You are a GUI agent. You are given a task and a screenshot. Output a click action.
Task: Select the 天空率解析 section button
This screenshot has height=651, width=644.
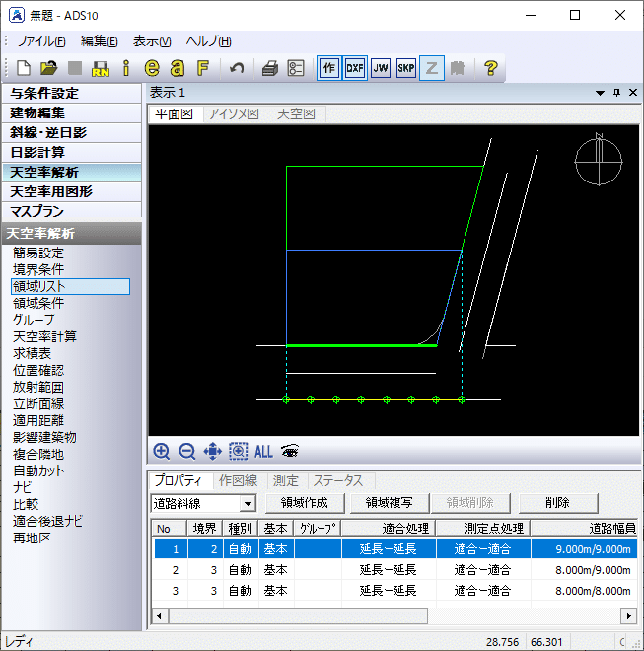point(71,173)
